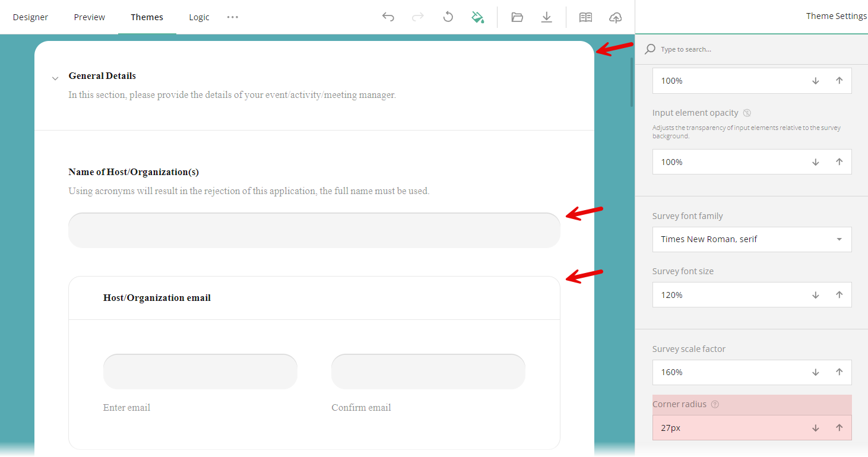Reset the theme with the refresh icon
The image size is (868, 457).
[448, 17]
